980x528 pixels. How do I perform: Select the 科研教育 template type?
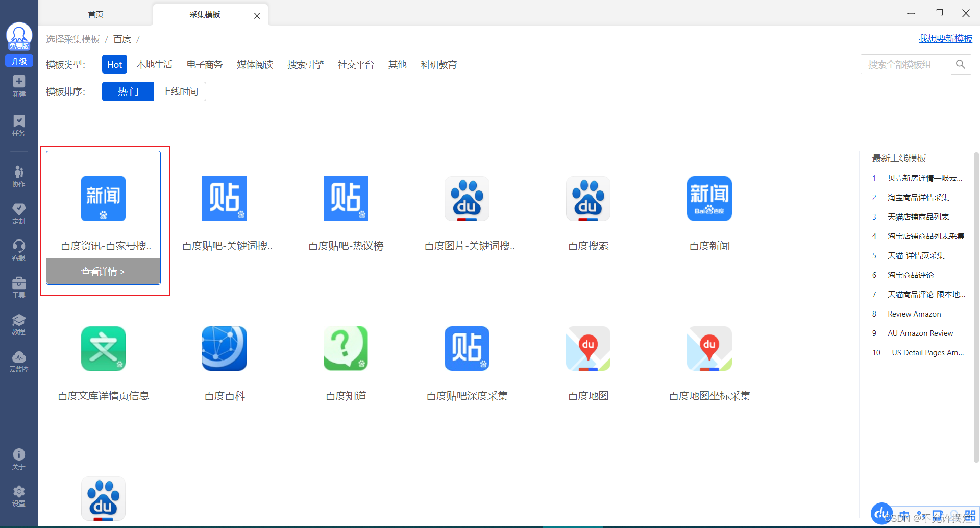(x=439, y=65)
